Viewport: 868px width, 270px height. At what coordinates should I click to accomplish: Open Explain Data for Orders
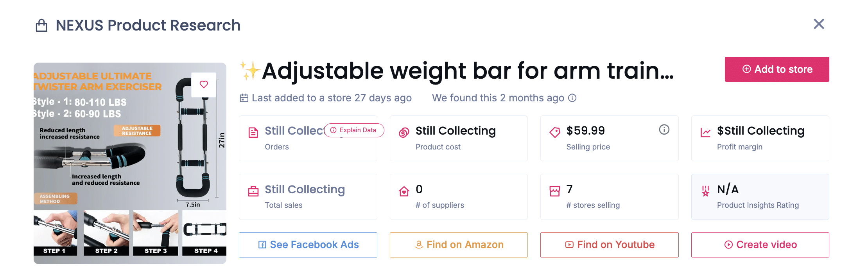click(354, 130)
